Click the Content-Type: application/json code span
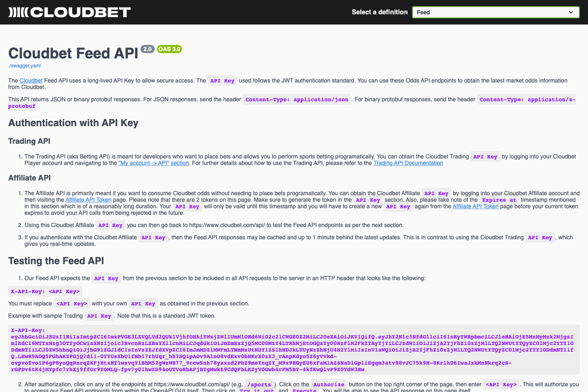 [296, 99]
